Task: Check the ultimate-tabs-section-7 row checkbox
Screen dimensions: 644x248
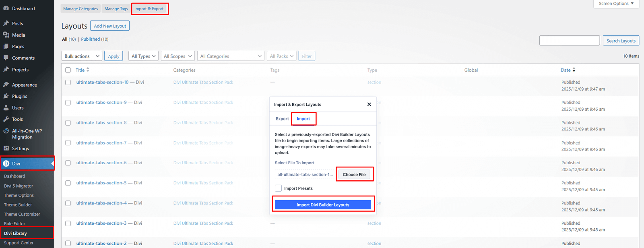Action: tap(68, 143)
